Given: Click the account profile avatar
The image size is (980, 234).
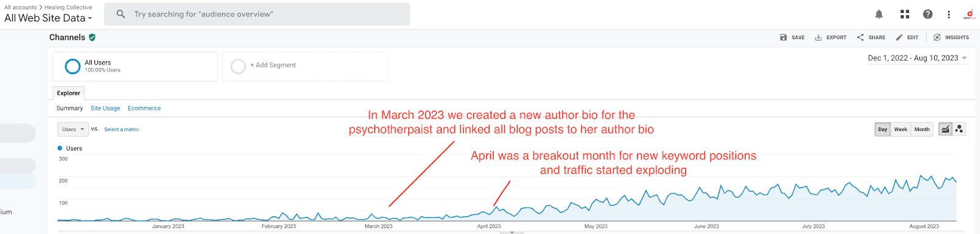Looking at the screenshot, I should (970, 14).
